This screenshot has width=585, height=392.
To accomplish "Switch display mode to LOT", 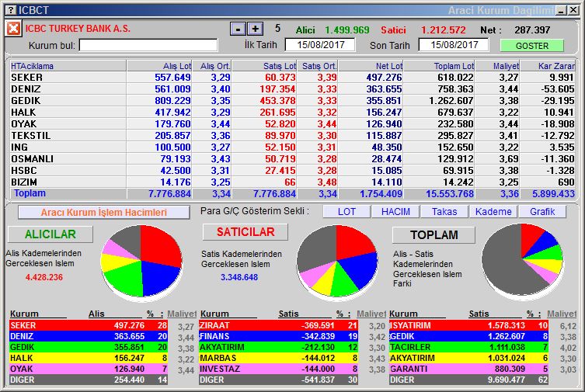I will 346,212.
